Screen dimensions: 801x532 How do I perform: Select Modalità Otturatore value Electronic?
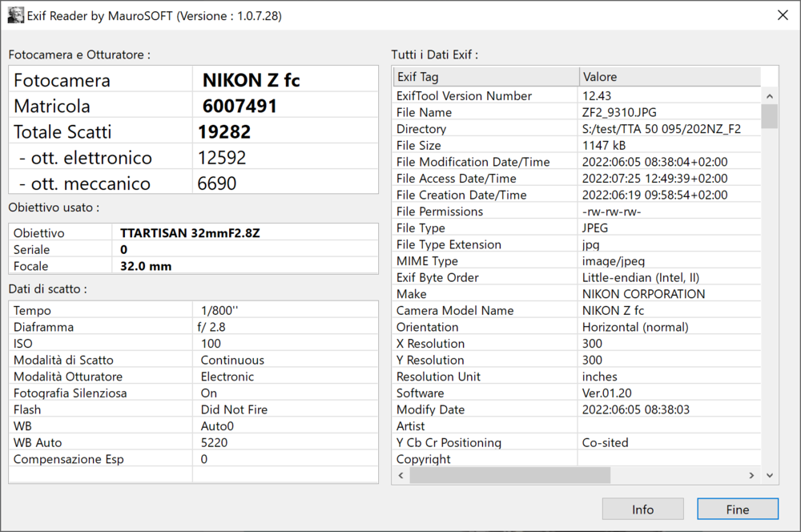click(227, 376)
